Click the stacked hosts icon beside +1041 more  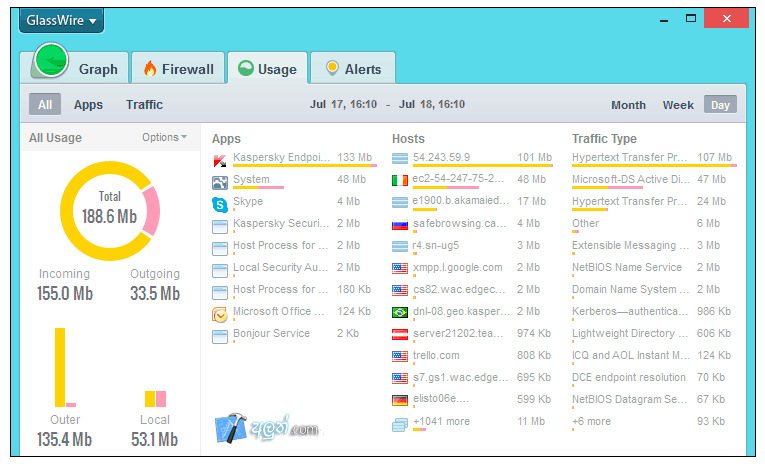pos(400,425)
